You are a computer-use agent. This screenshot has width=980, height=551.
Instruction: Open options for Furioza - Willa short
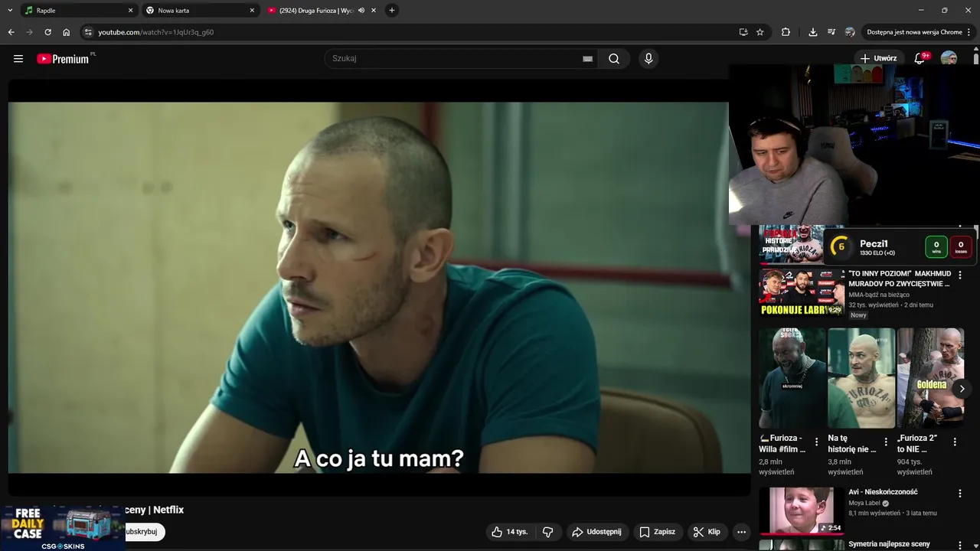coord(816,442)
